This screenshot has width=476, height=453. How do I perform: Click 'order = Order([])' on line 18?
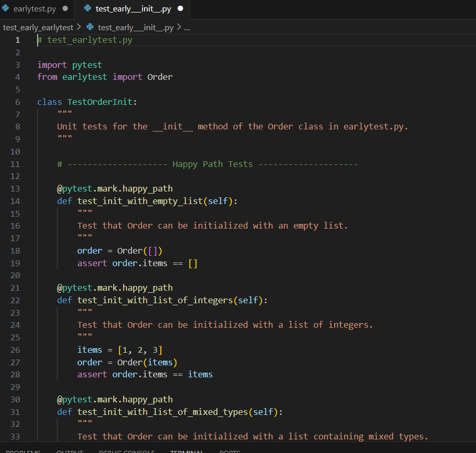[120, 251]
